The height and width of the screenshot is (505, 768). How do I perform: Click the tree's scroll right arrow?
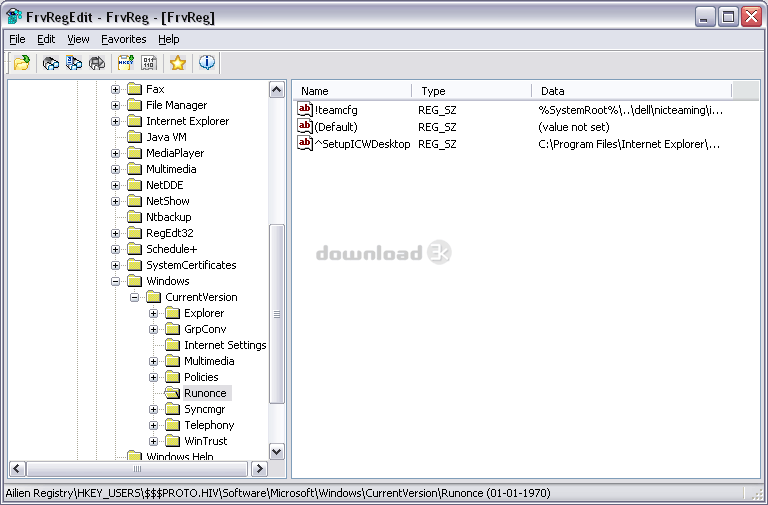[259, 469]
